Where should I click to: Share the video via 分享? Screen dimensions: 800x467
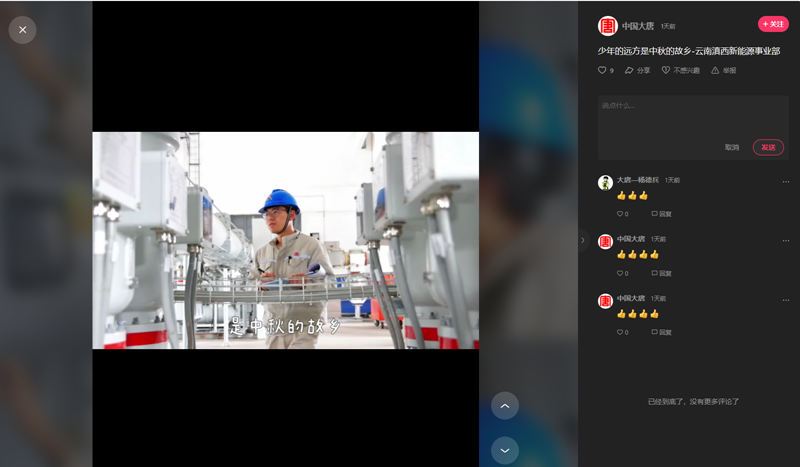(x=637, y=71)
